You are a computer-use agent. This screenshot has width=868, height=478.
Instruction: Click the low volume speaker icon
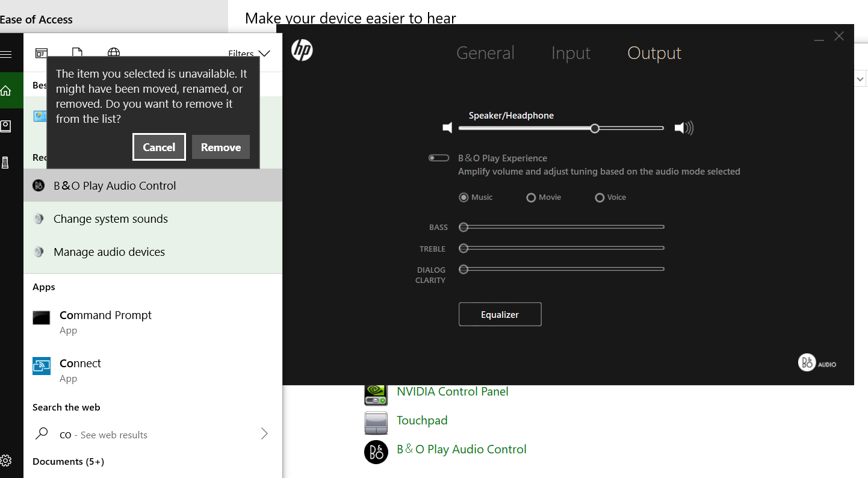pos(447,128)
